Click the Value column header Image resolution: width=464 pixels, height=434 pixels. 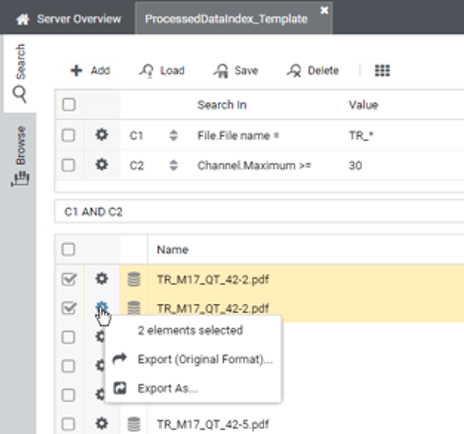tap(363, 105)
